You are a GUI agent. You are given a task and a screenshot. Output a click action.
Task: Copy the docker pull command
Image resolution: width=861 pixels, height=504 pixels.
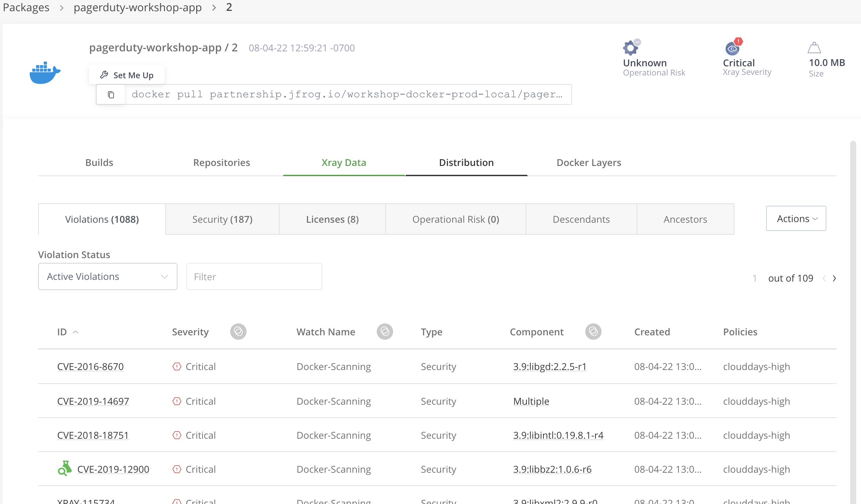pos(111,95)
